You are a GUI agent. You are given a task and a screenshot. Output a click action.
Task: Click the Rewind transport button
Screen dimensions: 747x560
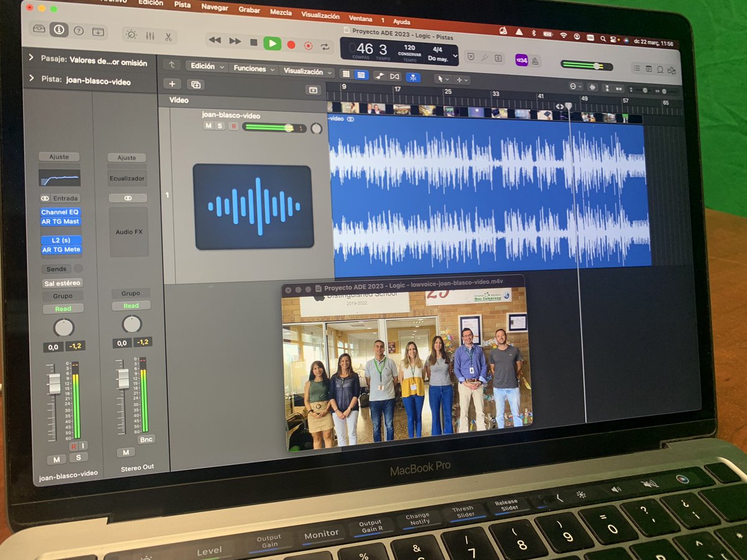[x=215, y=40]
